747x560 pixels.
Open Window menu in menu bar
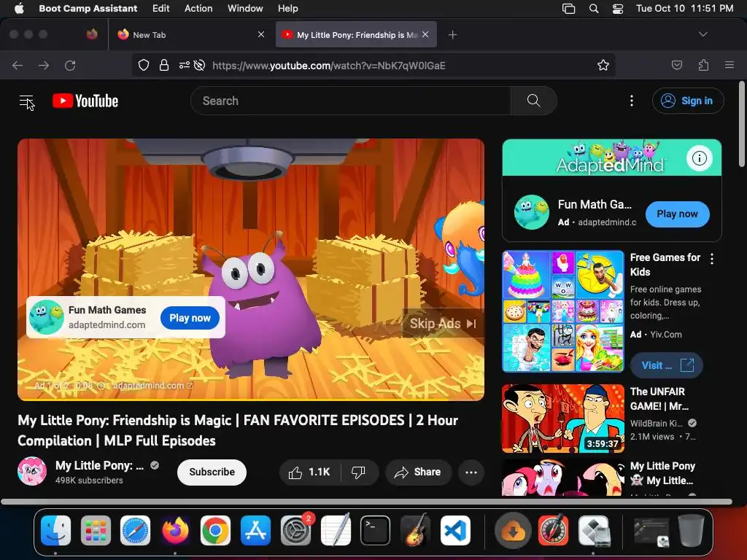coord(245,8)
